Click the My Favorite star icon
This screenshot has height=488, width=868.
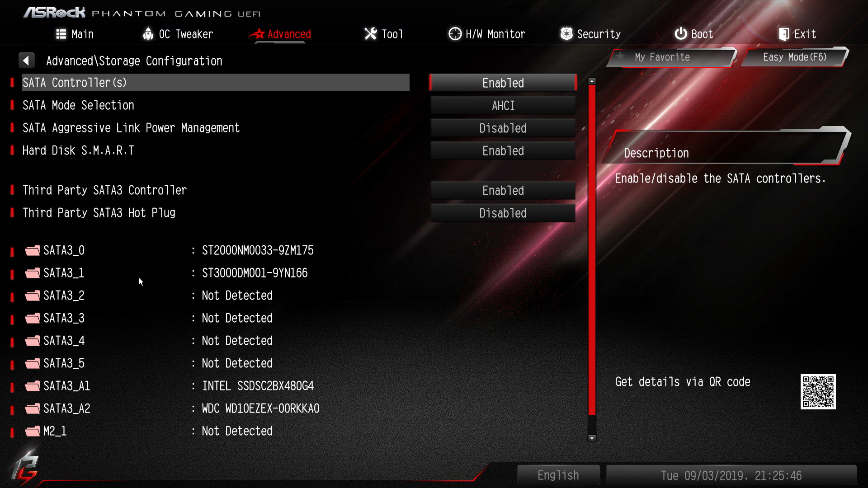point(621,56)
